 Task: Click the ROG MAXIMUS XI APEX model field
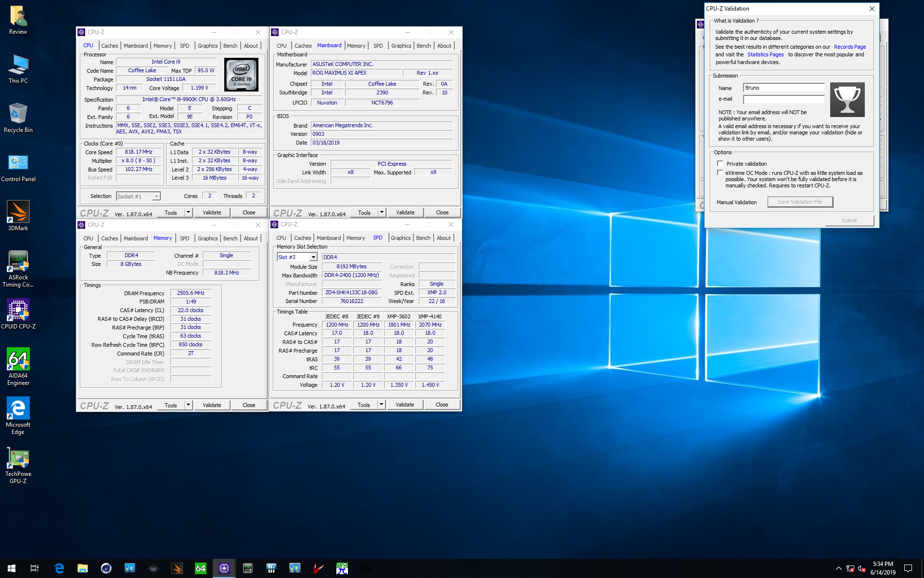pos(356,73)
